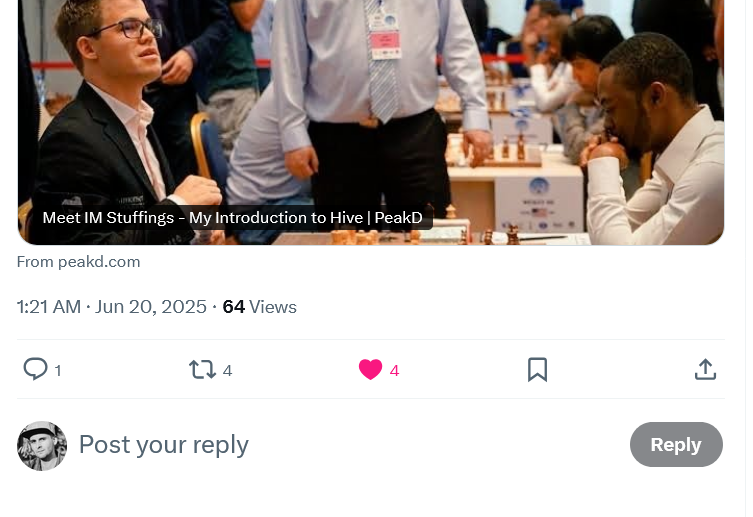
Task: Click the repost arrows icon
Action: (202, 370)
